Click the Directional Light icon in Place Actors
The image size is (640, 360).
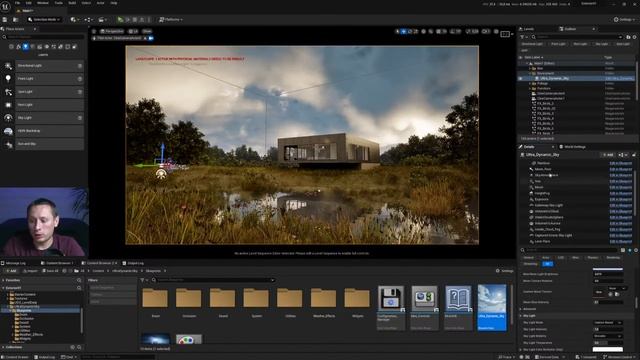coord(8,66)
